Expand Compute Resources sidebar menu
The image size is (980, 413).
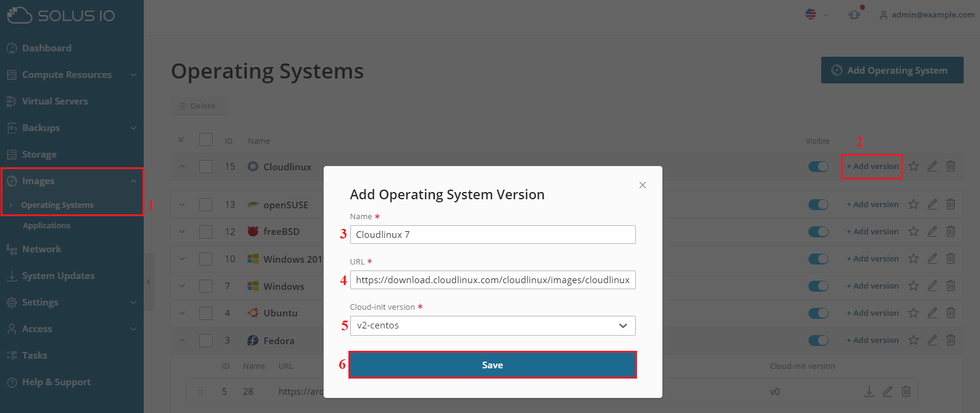coord(72,75)
